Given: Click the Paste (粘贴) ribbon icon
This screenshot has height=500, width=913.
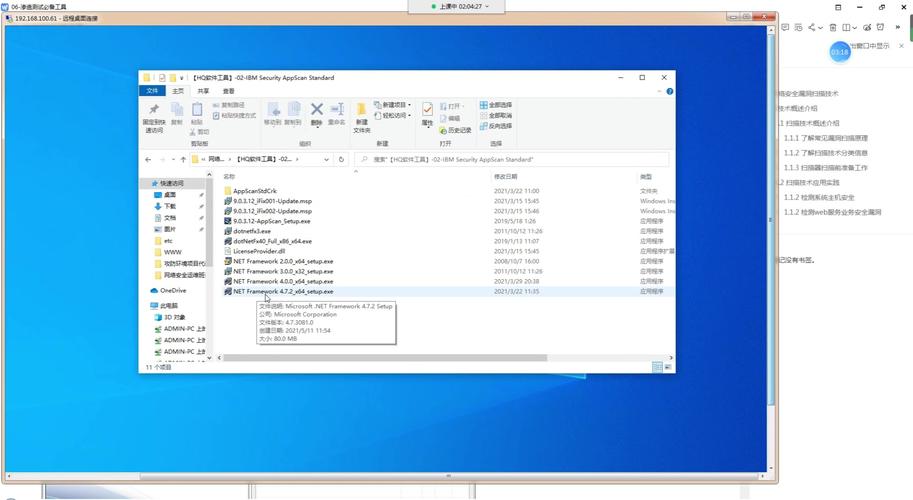Looking at the screenshot, I should point(196,113).
